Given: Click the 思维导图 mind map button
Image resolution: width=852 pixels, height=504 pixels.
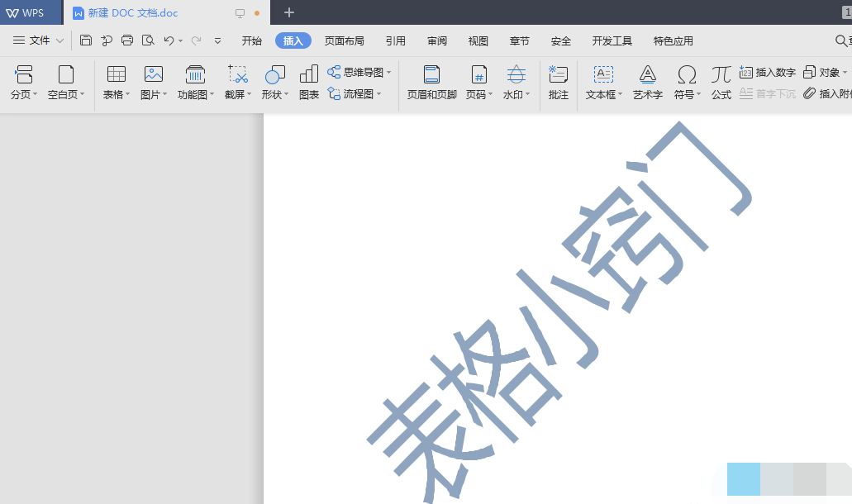Looking at the screenshot, I should tap(359, 72).
